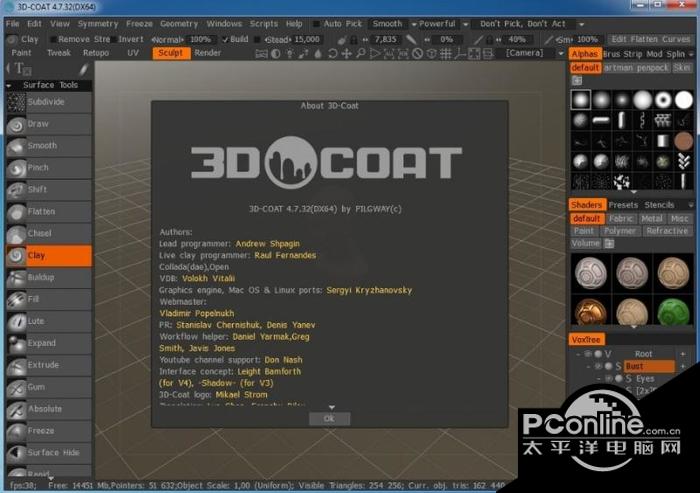Select the Chisel tool
This screenshot has height=493, width=700.
[49, 234]
